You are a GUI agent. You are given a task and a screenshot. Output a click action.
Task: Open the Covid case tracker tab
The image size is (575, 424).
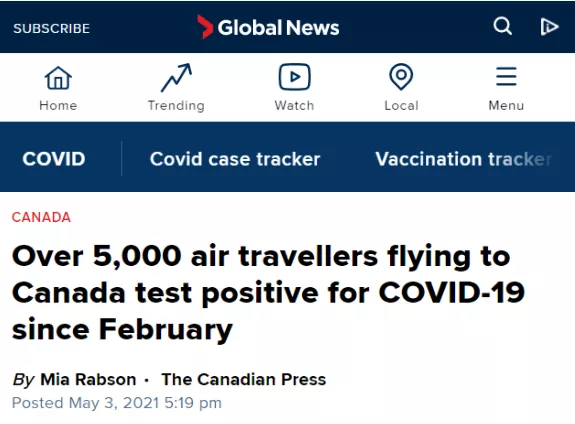point(235,159)
